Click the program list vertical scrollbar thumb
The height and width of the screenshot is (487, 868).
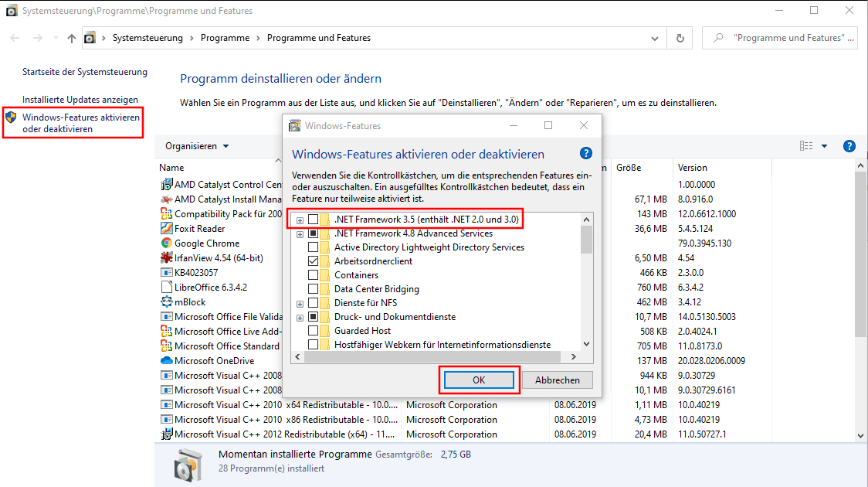(860, 254)
